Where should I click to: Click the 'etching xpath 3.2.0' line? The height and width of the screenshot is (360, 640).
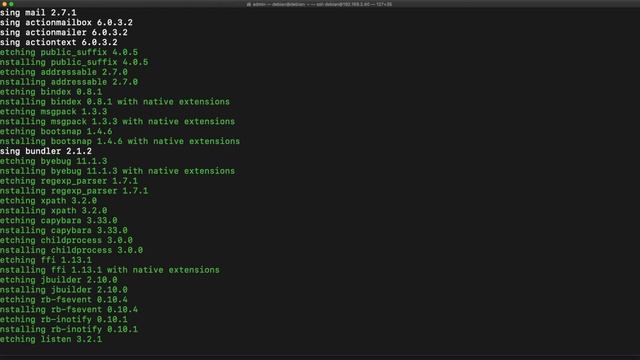49,200
